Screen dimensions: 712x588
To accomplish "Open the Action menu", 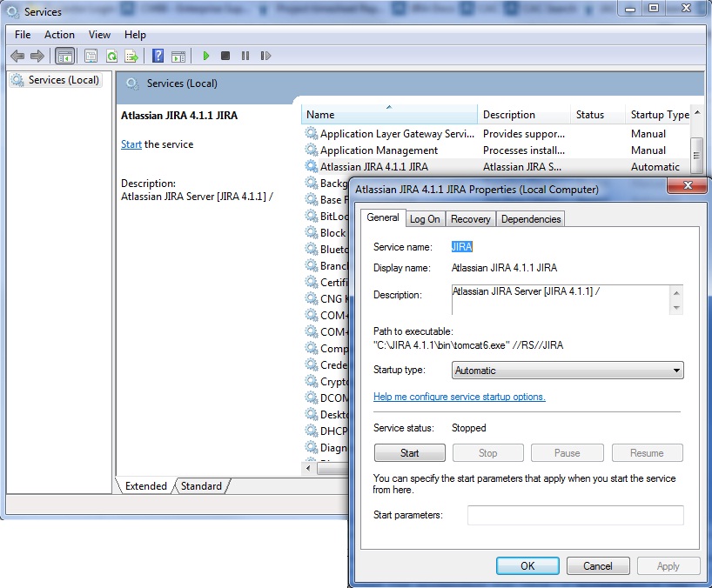I will coord(58,35).
